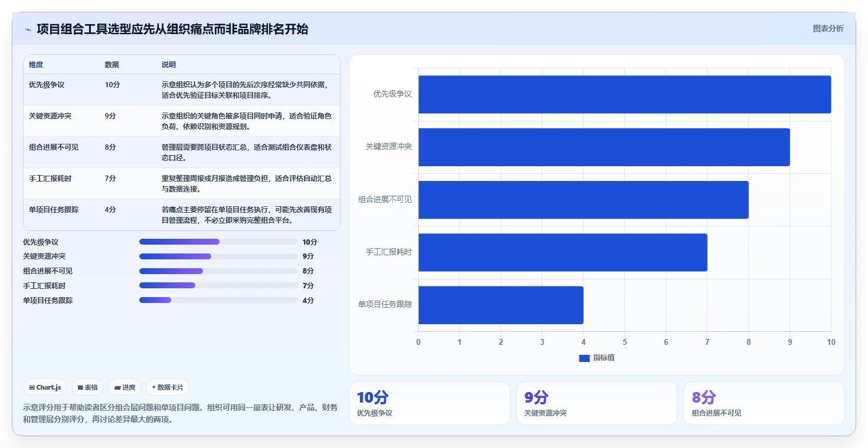The height and width of the screenshot is (448, 868).
Task: Click the 图表分析 label in the header
Action: pyautogui.click(x=828, y=29)
